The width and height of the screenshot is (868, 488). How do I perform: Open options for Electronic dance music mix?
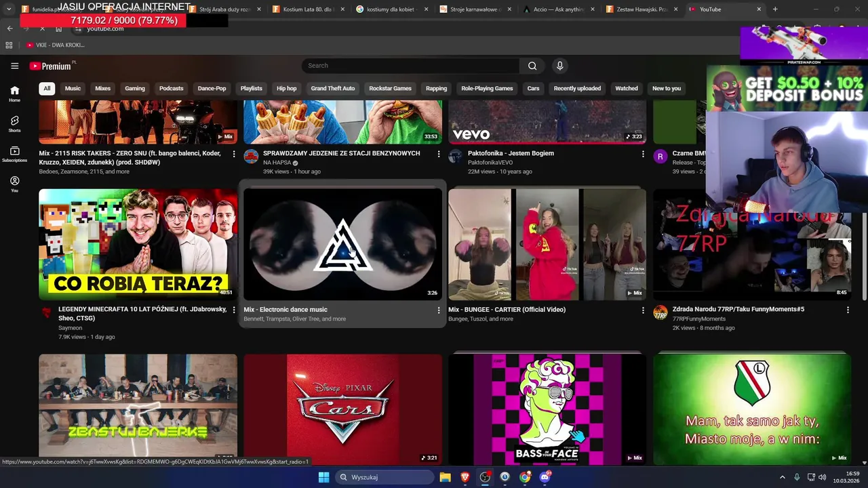coord(439,310)
